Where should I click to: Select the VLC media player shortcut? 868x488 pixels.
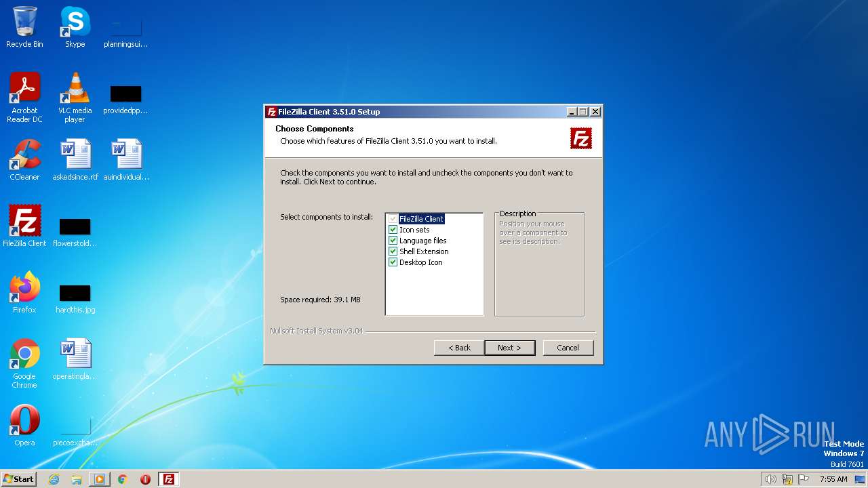[x=75, y=98]
